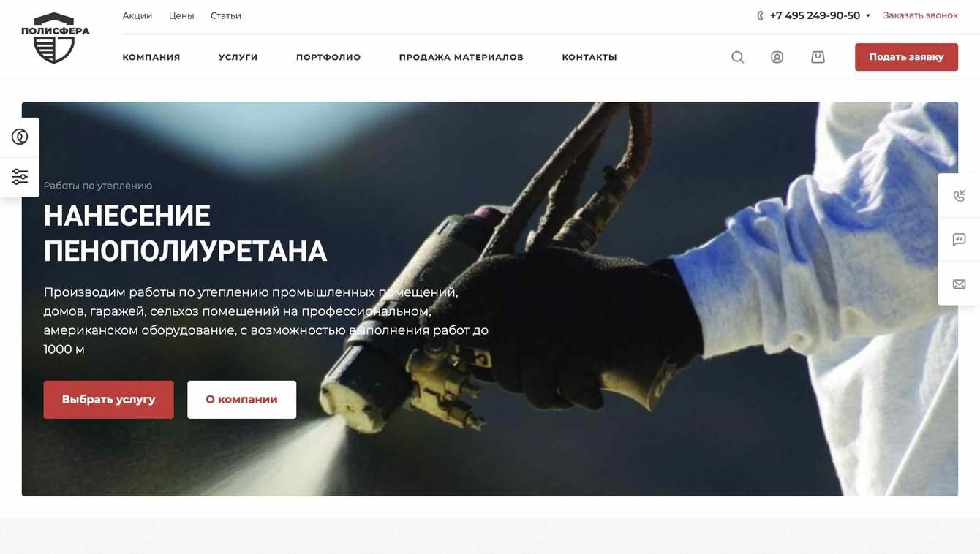The width and height of the screenshot is (980, 554).
Task: Open the search magnifier icon
Action: (x=737, y=57)
